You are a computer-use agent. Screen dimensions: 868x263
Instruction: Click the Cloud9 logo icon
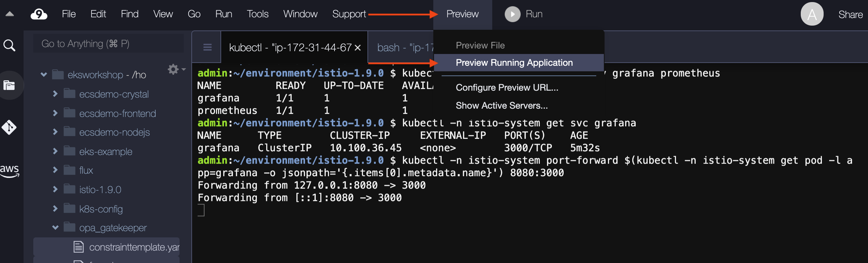pyautogui.click(x=39, y=14)
